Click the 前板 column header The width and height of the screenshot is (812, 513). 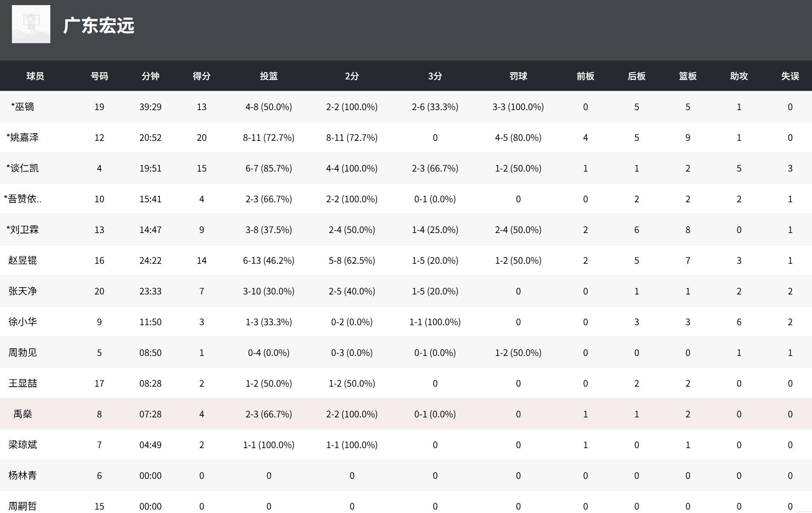tap(586, 76)
